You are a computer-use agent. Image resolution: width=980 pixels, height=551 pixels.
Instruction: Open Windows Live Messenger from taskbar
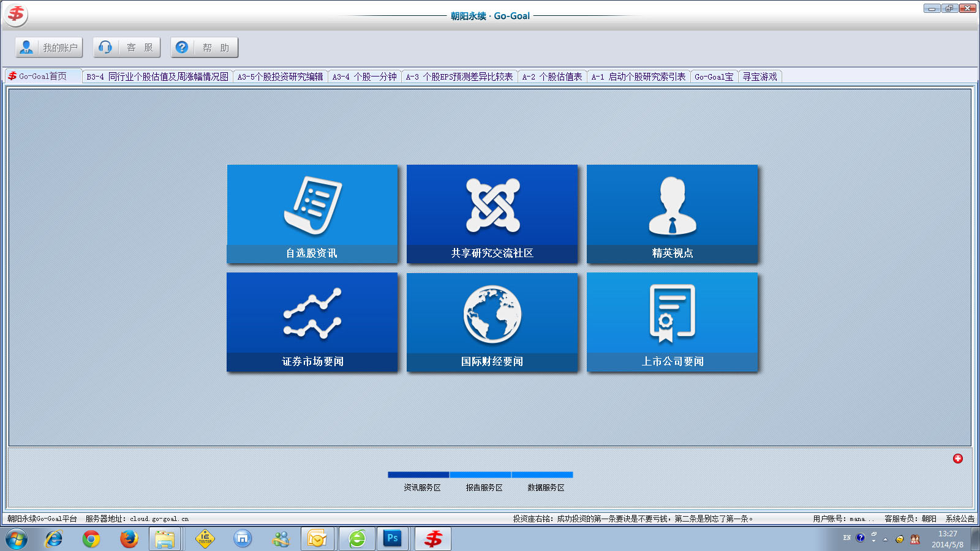coord(281,539)
